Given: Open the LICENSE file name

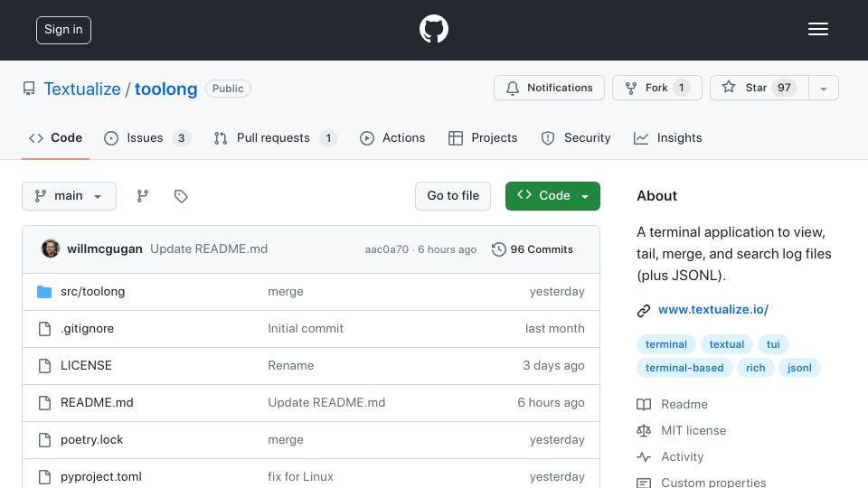Looking at the screenshot, I should (86, 366).
